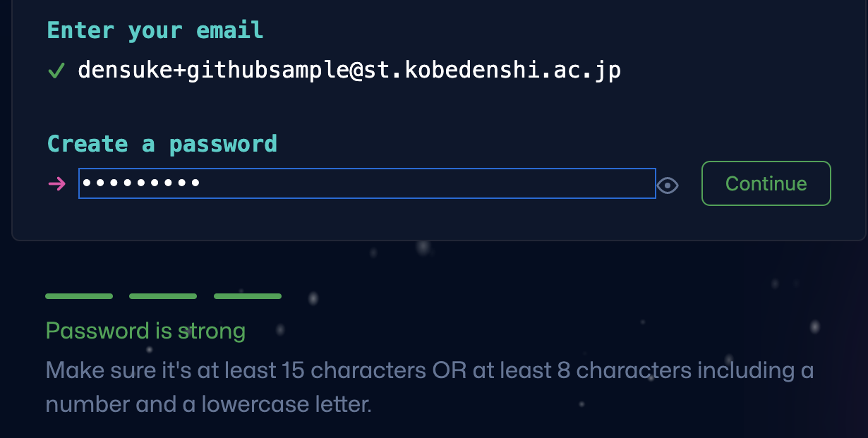The image size is (868, 438).
Task: Click the Continue button
Action: [766, 183]
